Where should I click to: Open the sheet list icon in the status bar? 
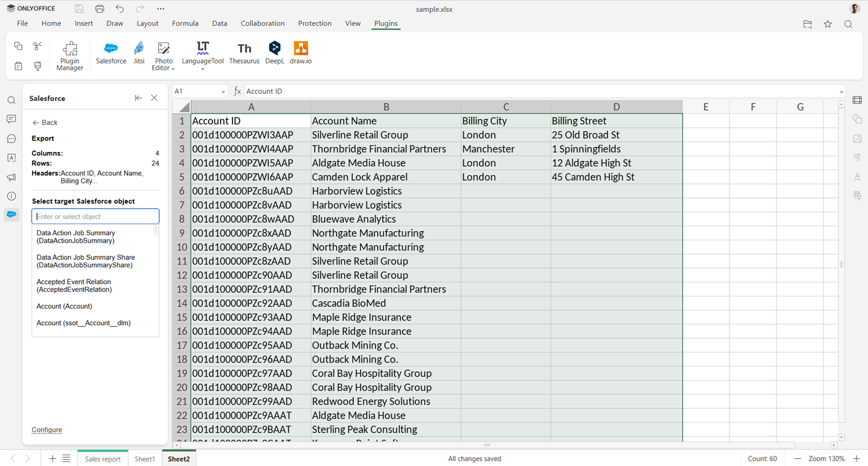66,459
